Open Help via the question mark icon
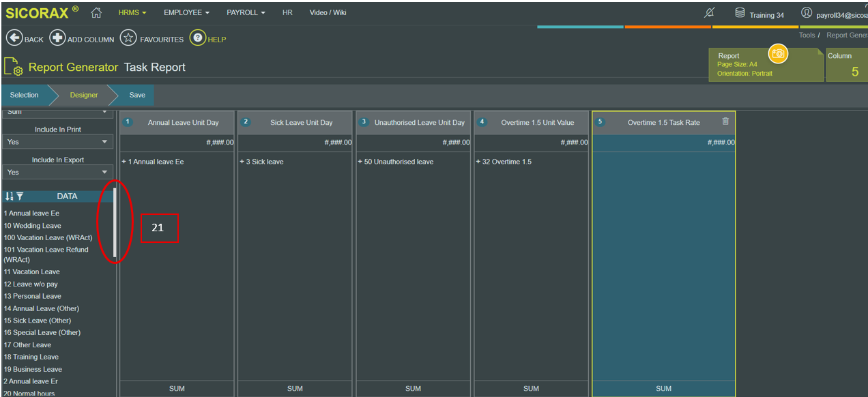Viewport: 868px width, 397px height. tap(197, 38)
